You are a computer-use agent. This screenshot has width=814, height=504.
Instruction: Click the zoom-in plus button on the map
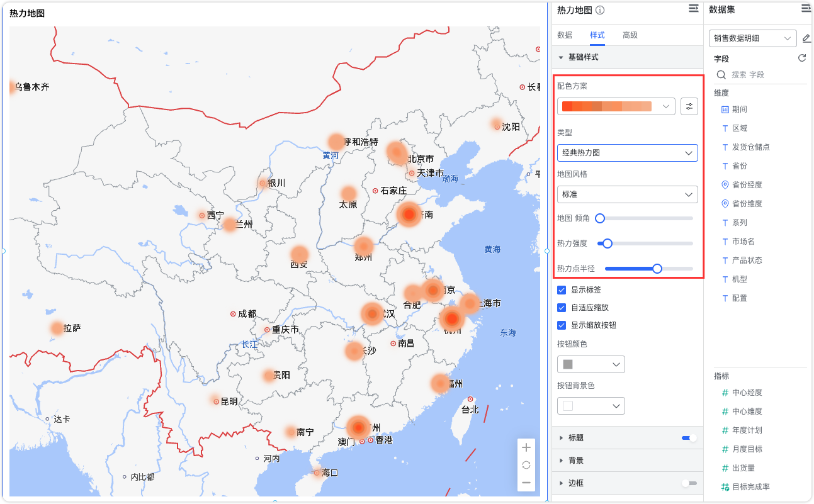(526, 447)
